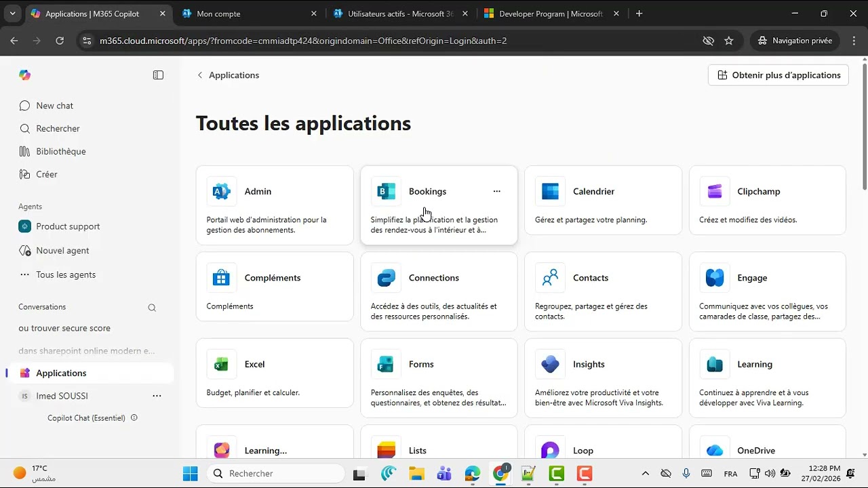Image resolution: width=868 pixels, height=488 pixels.
Task: Create a Nouvel agent
Action: pyautogui.click(x=90, y=251)
